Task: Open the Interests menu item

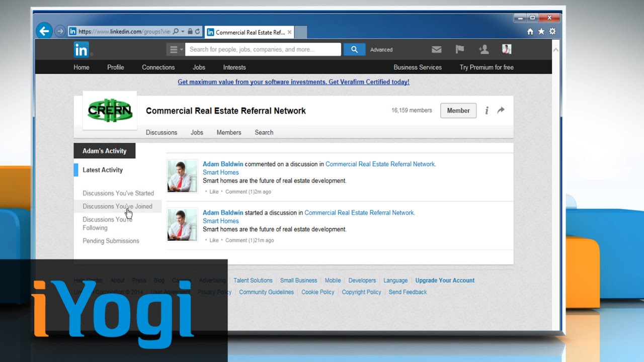Action: (x=234, y=67)
